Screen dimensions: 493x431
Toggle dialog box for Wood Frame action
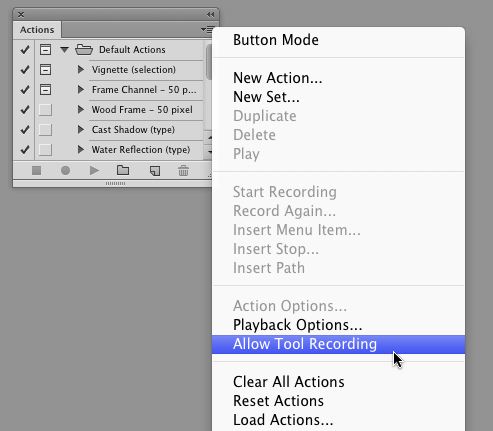click(45, 110)
